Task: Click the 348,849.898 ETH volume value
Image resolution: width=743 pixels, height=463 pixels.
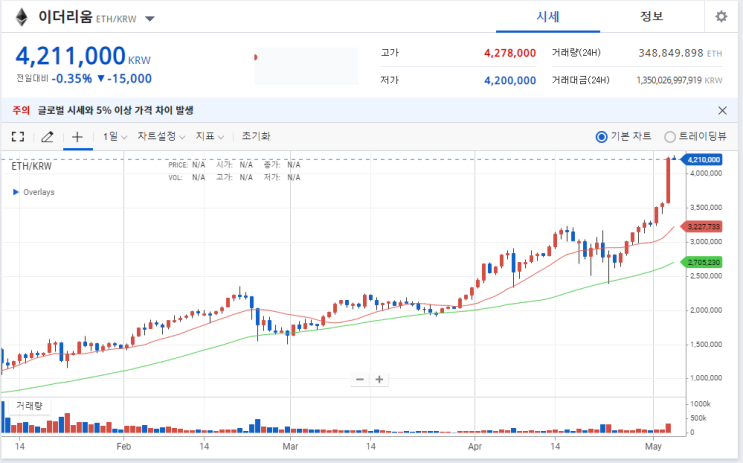Action: pos(680,53)
